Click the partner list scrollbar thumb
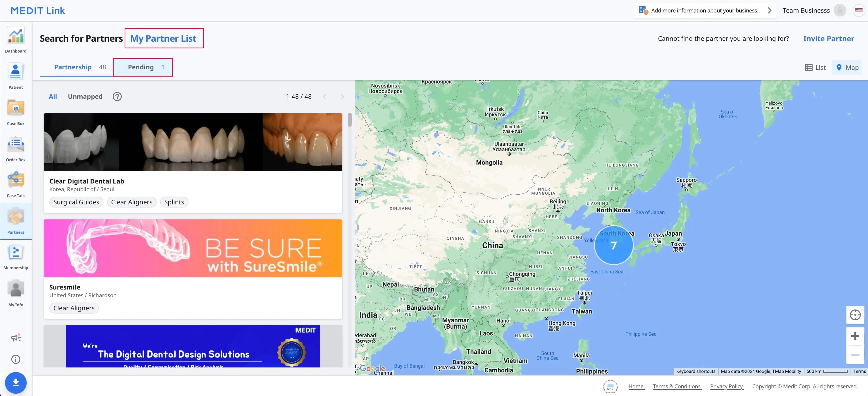The height and width of the screenshot is (396, 868). click(x=350, y=120)
